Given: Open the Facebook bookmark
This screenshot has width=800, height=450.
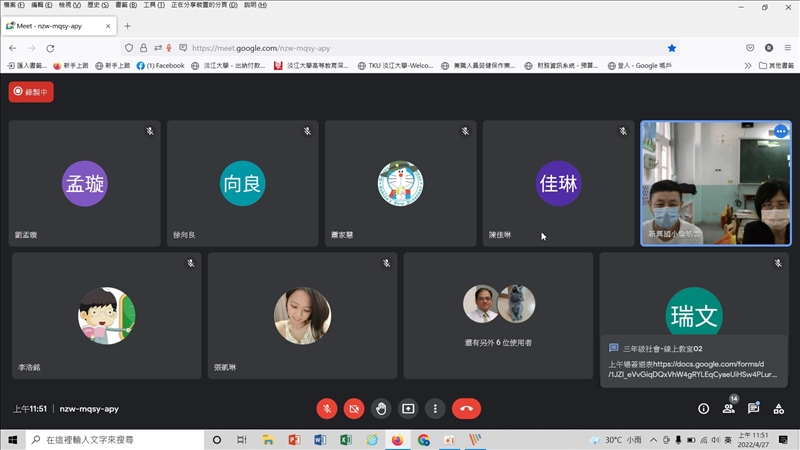Looking at the screenshot, I should (160, 65).
